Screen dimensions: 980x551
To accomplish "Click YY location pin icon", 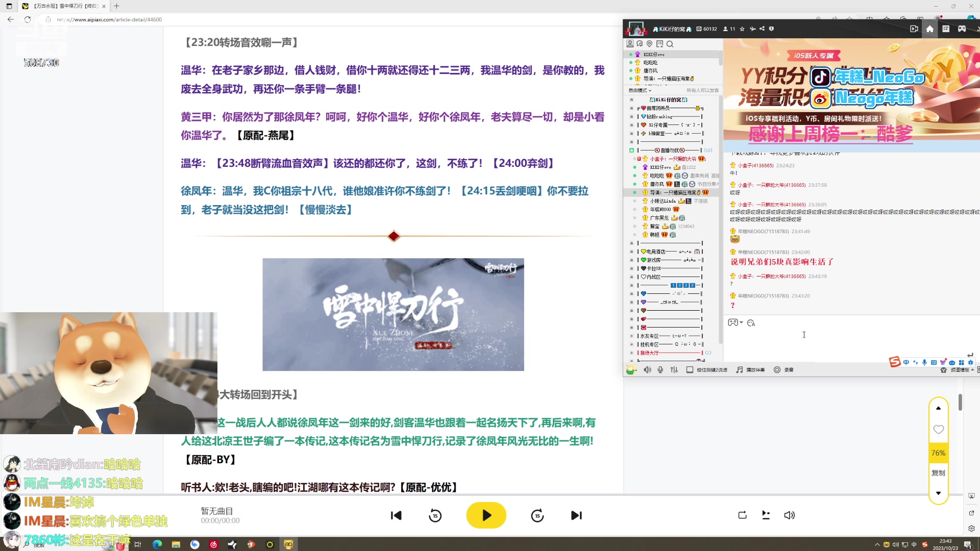I will tap(649, 44).
